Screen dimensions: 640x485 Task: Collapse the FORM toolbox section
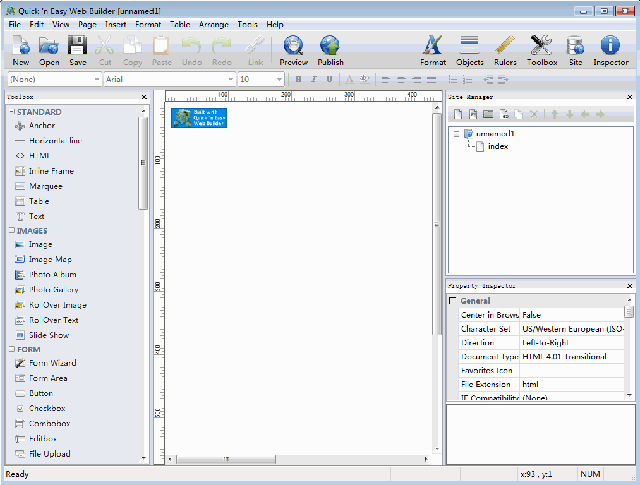[x=12, y=349]
